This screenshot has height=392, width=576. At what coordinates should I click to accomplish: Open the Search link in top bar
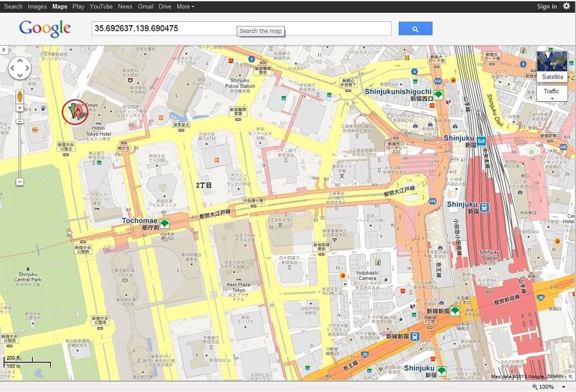point(14,6)
